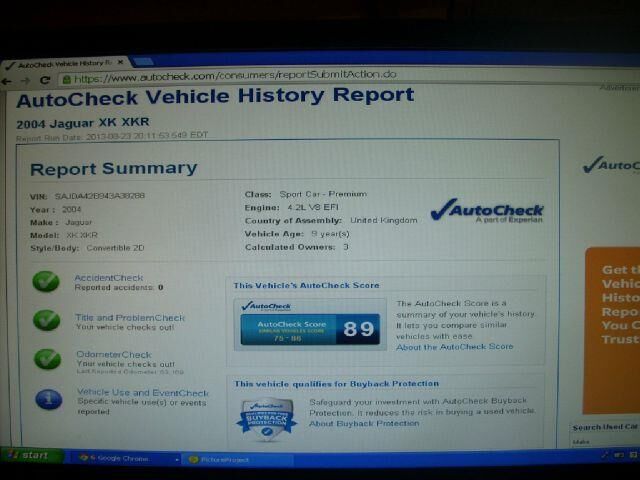Follow the About the AutoCheck Score link
Viewport: 640px width, 480px height.
pos(455,347)
